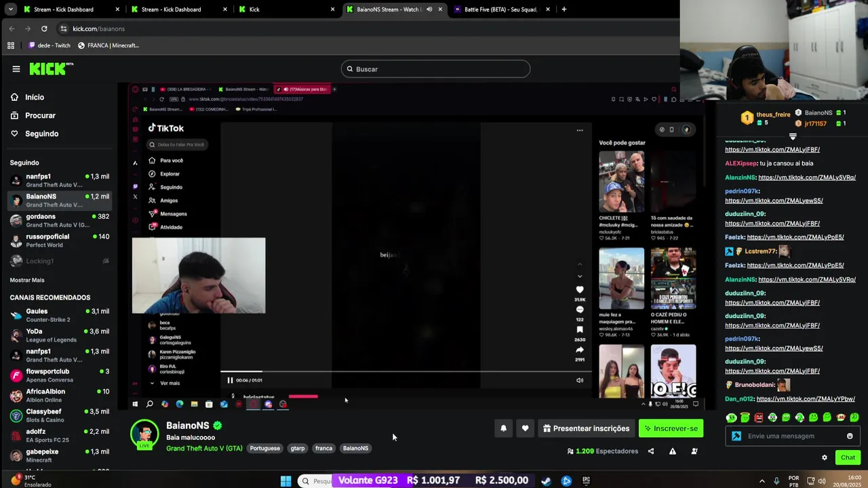This screenshot has height=488, width=868.
Task: Click the franca tag
Action: click(323, 449)
